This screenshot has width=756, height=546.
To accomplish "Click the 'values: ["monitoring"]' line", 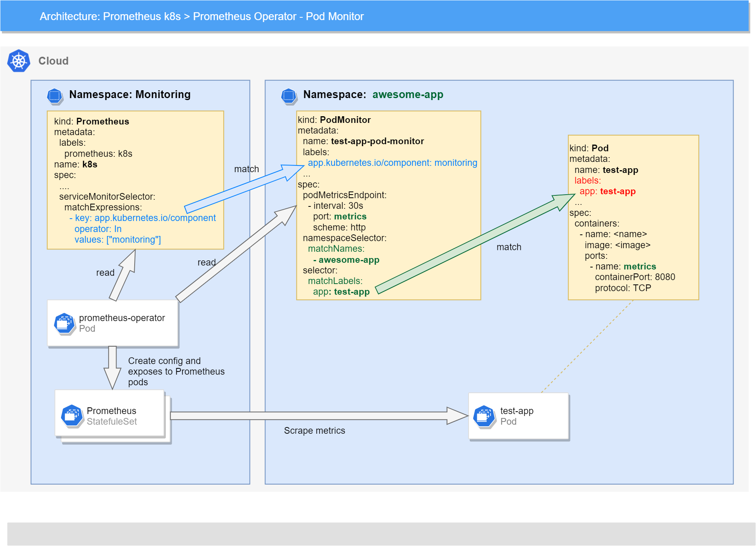I will [118, 240].
